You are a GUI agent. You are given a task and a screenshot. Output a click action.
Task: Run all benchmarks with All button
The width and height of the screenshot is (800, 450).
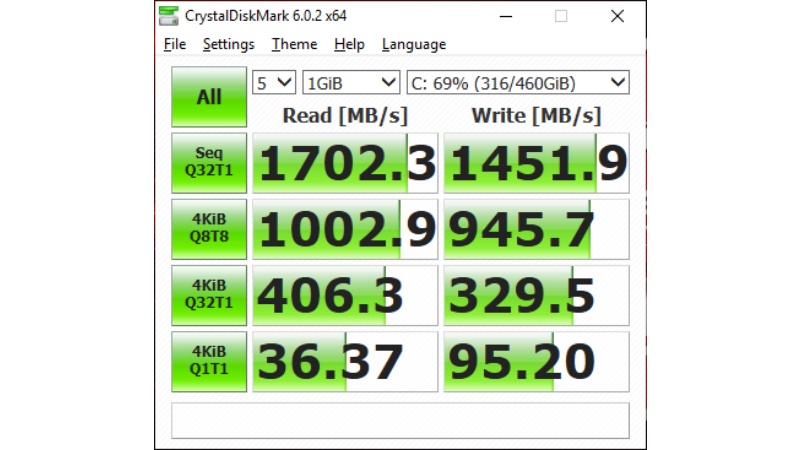(x=209, y=96)
